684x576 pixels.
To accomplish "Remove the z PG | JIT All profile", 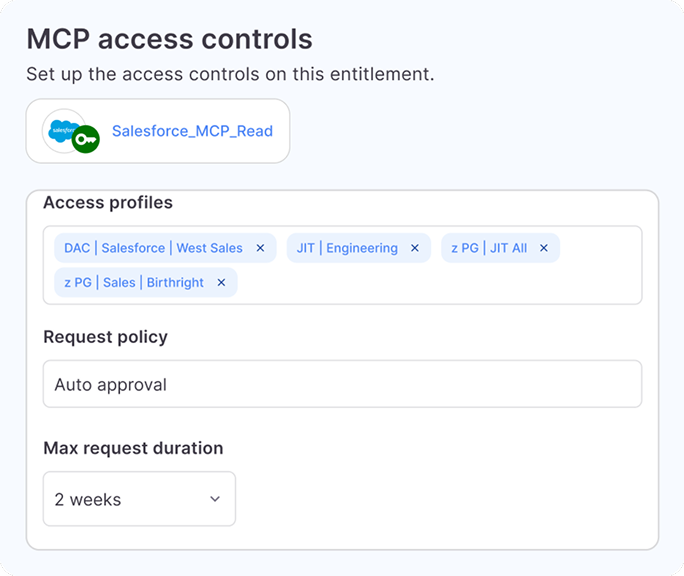I will (x=544, y=248).
